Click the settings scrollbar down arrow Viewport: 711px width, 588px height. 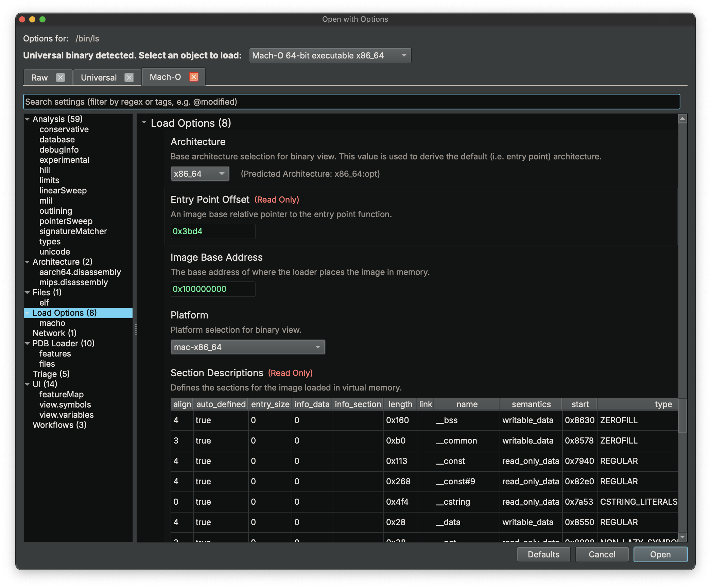pos(682,537)
